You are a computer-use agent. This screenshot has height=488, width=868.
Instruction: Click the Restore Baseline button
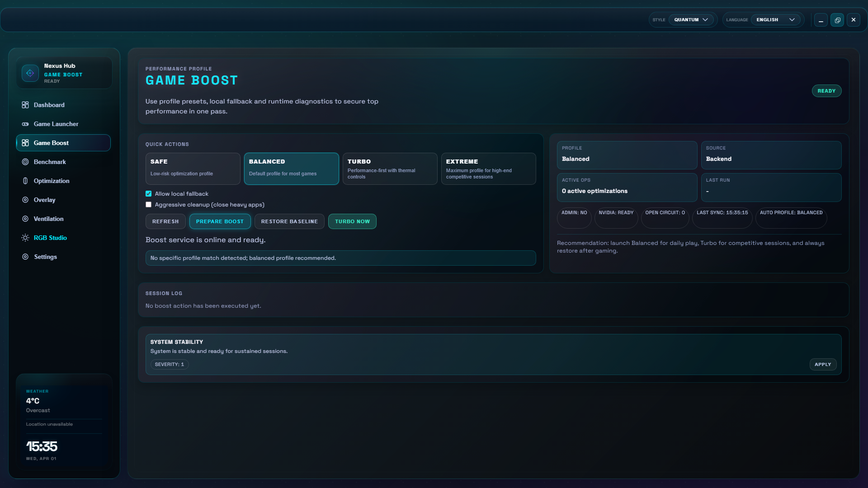coord(289,221)
